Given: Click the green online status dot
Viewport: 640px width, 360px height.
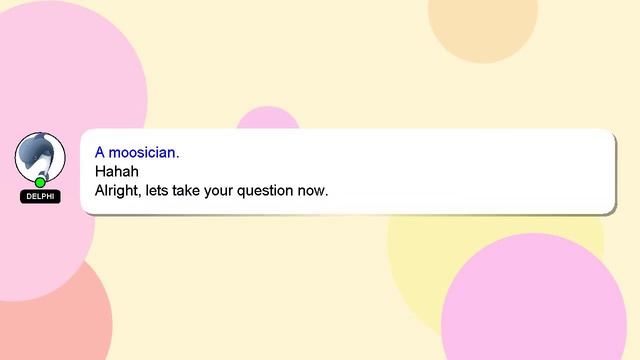Looking at the screenshot, I should pyautogui.click(x=40, y=182).
